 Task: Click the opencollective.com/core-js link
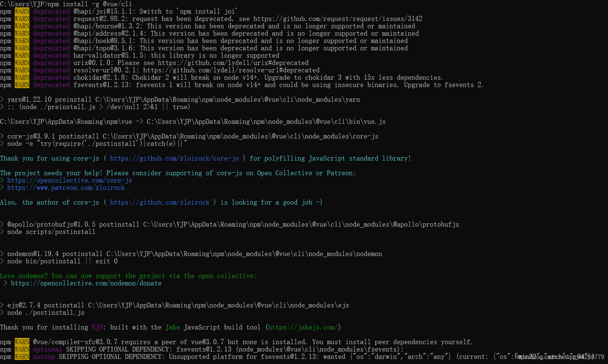pos(69,180)
